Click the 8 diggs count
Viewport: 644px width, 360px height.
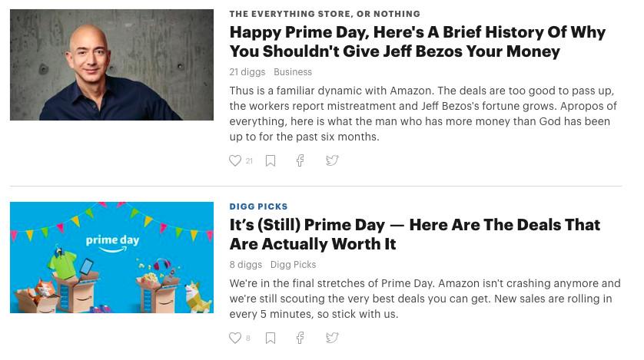245,265
